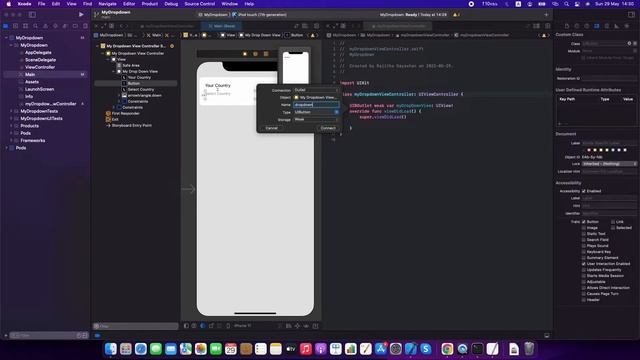Enable the Selected trait checkbox
640x360 pixels.
(613, 228)
